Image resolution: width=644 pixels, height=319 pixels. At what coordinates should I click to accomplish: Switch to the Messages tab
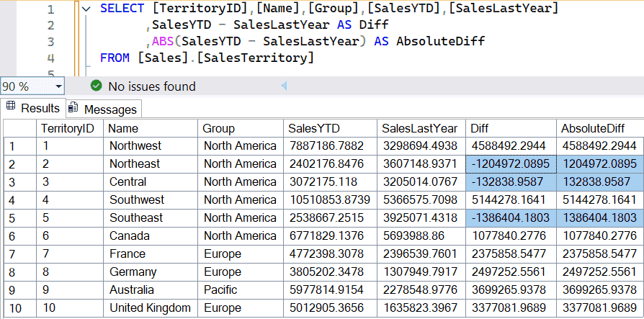click(x=104, y=109)
